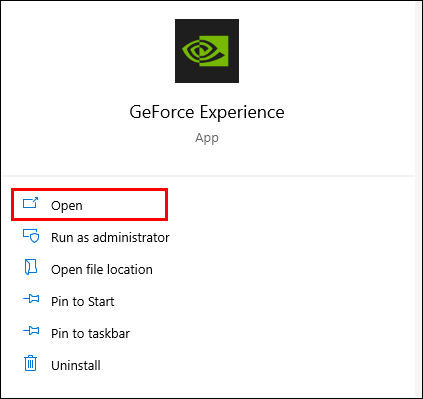Click the GeForce Experience title text
The image size is (423, 399).
coord(207,112)
